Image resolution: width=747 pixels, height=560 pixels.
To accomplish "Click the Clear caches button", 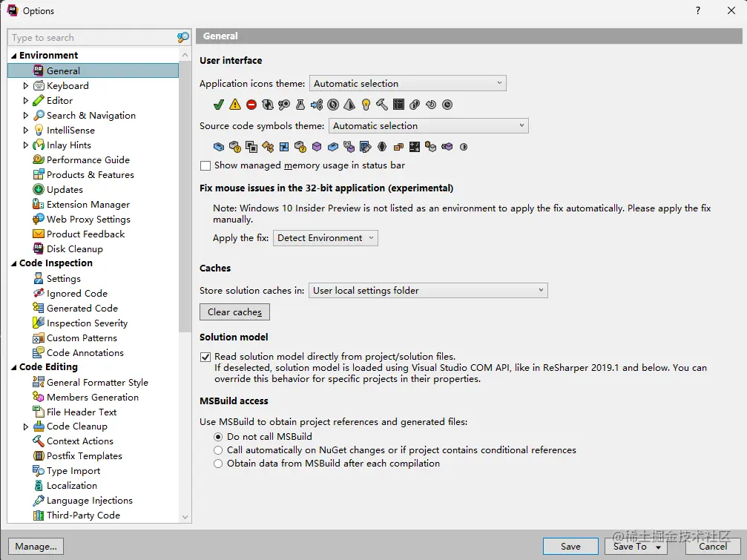I will pyautogui.click(x=234, y=312).
